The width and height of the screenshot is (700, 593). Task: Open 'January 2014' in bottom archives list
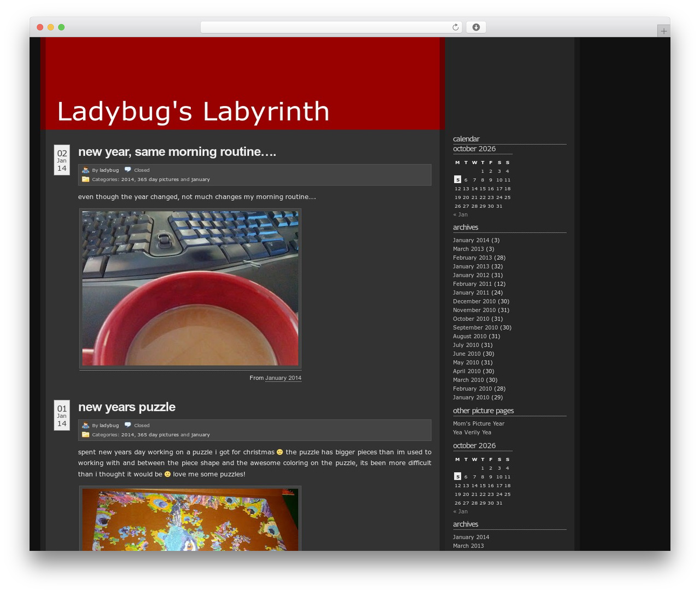coord(471,537)
